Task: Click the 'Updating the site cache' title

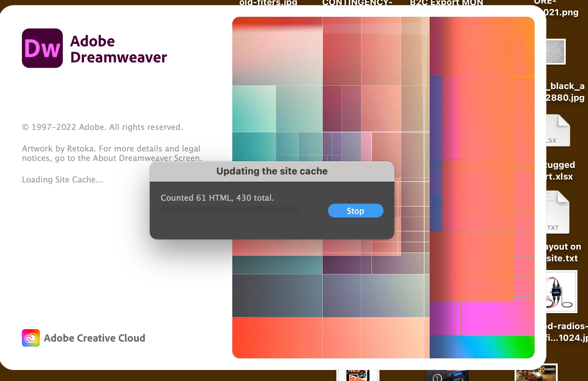Action: [272, 171]
